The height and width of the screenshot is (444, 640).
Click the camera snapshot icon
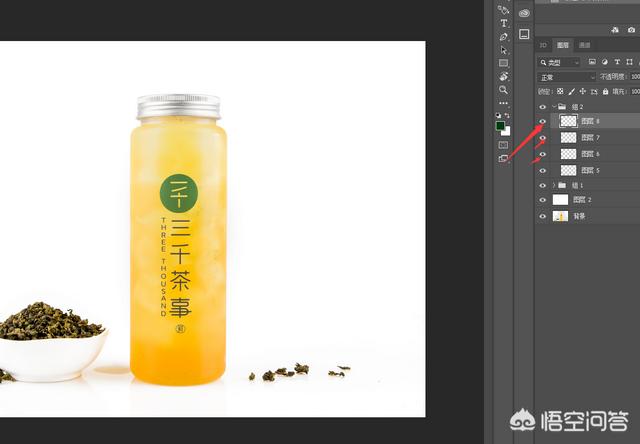tap(631, 30)
